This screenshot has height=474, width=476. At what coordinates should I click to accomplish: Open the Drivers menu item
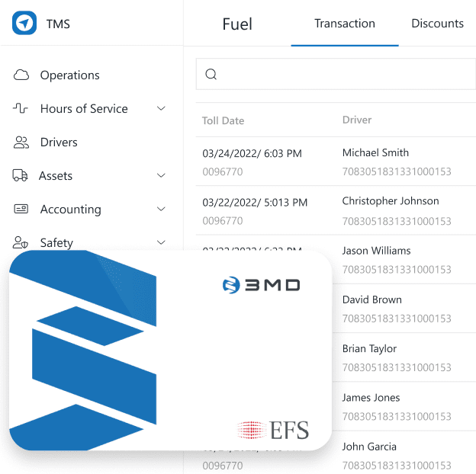59,143
